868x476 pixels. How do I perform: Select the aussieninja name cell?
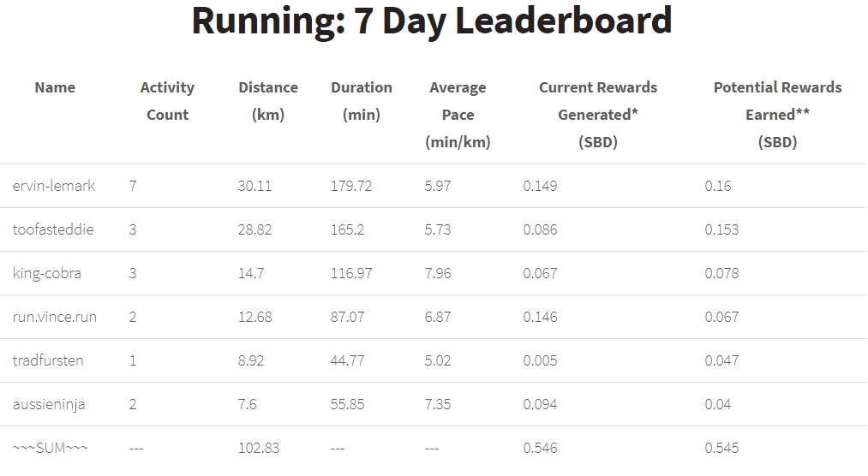click(49, 404)
